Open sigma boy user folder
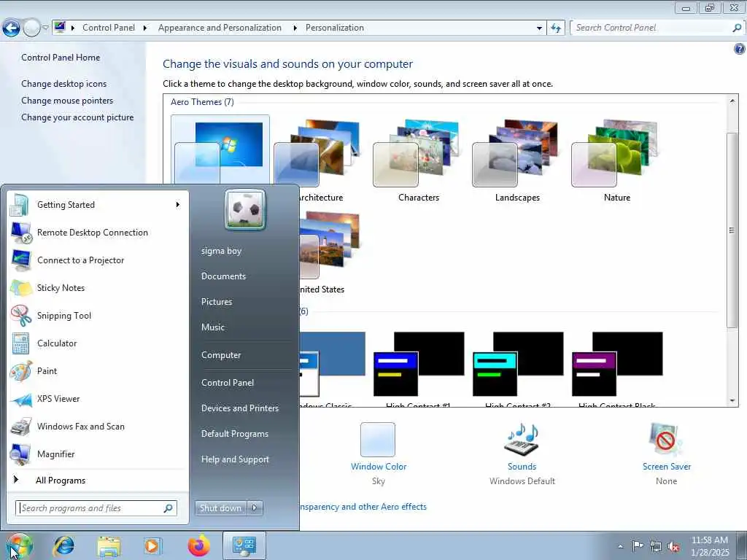 pos(222,251)
